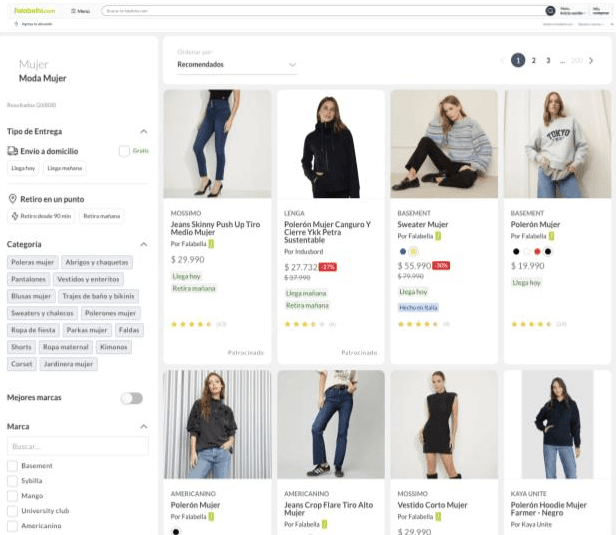Open Polerón Hoodie Mujer Farmer - Negro link
Screen dimensions: 616x535
tap(548, 509)
